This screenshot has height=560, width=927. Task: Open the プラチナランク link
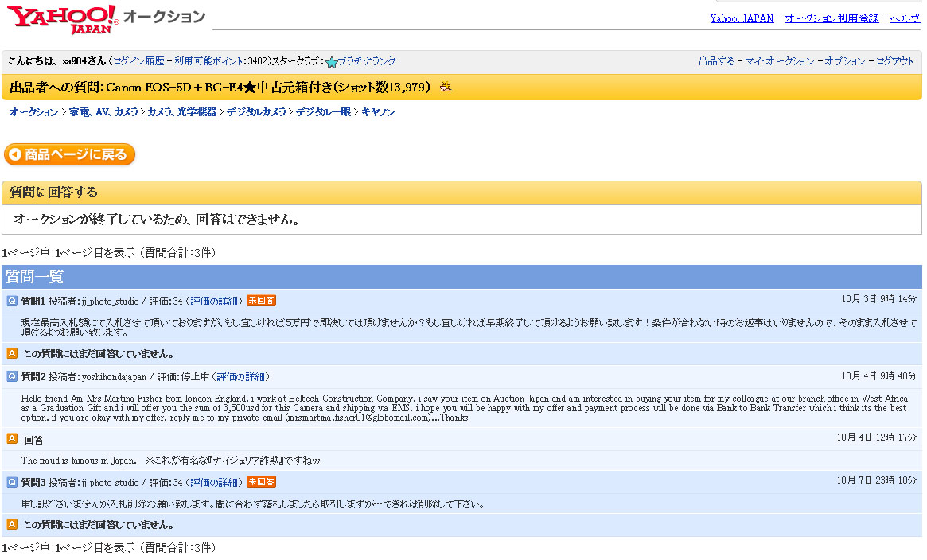(x=367, y=60)
